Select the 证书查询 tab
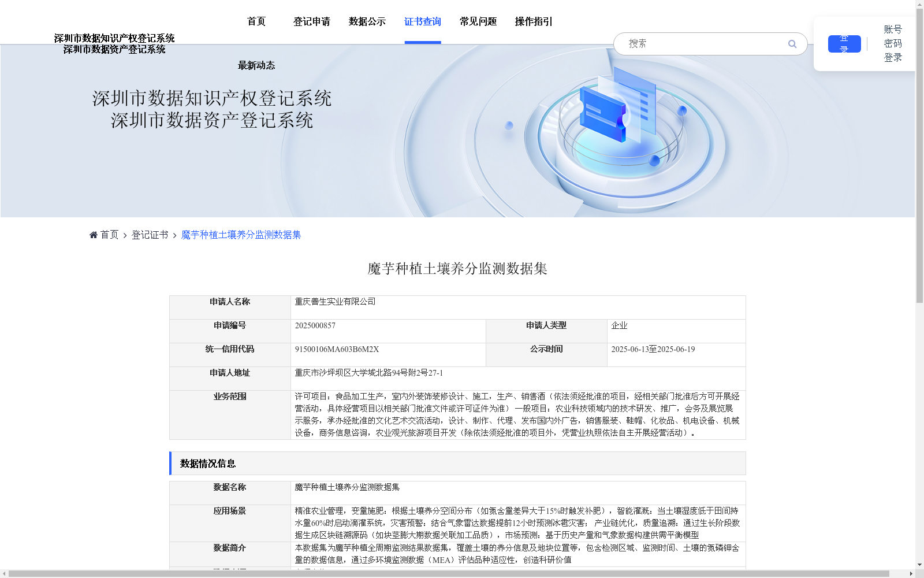The width and height of the screenshot is (924, 578). tap(423, 21)
